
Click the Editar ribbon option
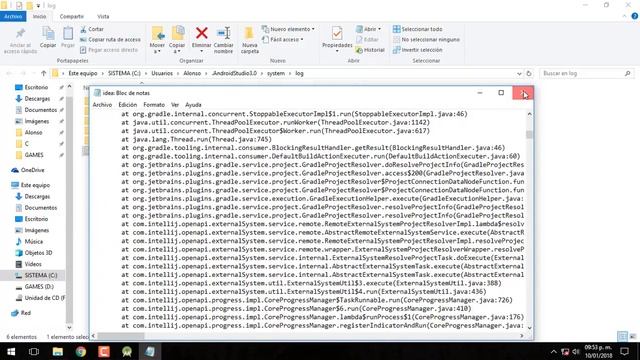tap(367, 40)
